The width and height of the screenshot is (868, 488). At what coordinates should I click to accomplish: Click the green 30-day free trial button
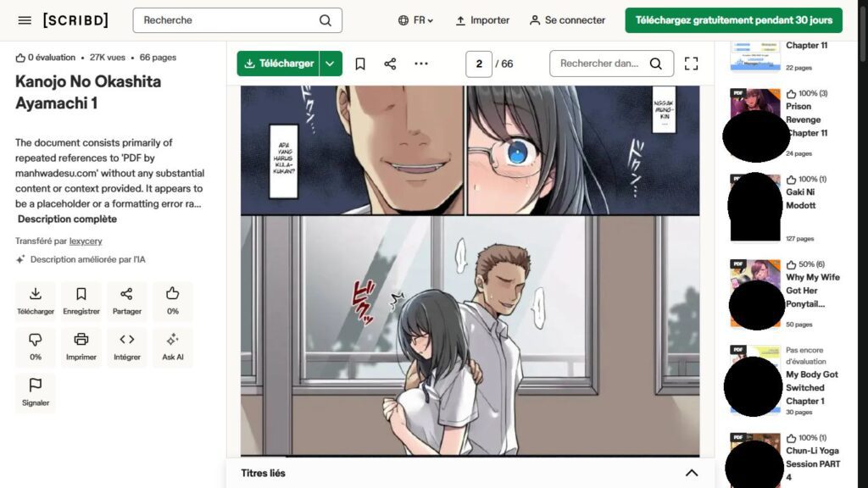coord(733,20)
